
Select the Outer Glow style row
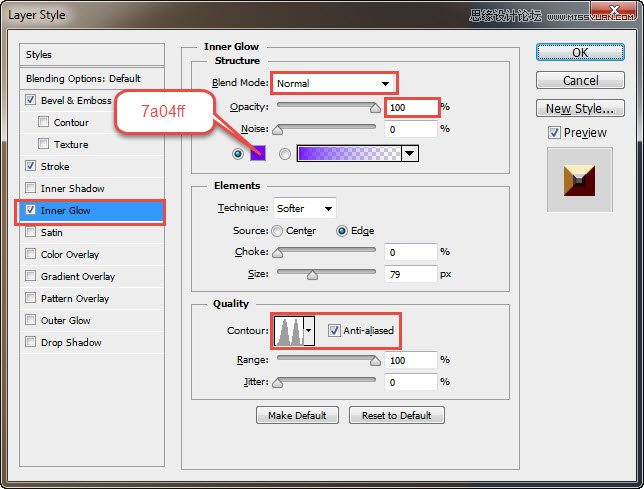coord(92,320)
